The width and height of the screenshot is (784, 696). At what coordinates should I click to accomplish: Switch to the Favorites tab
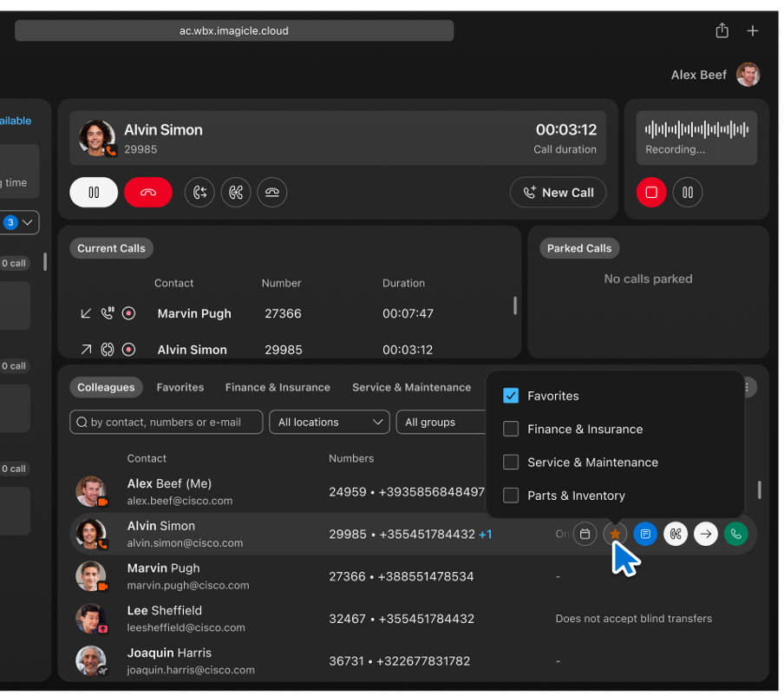(180, 387)
